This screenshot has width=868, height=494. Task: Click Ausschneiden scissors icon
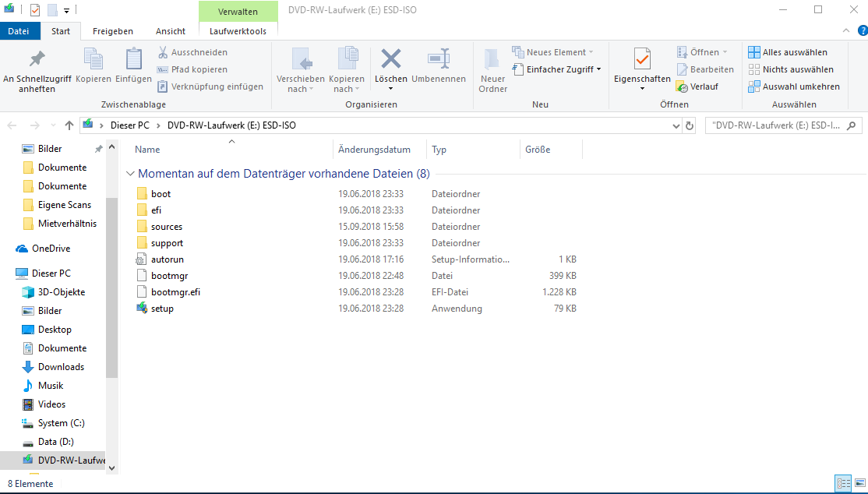(163, 52)
